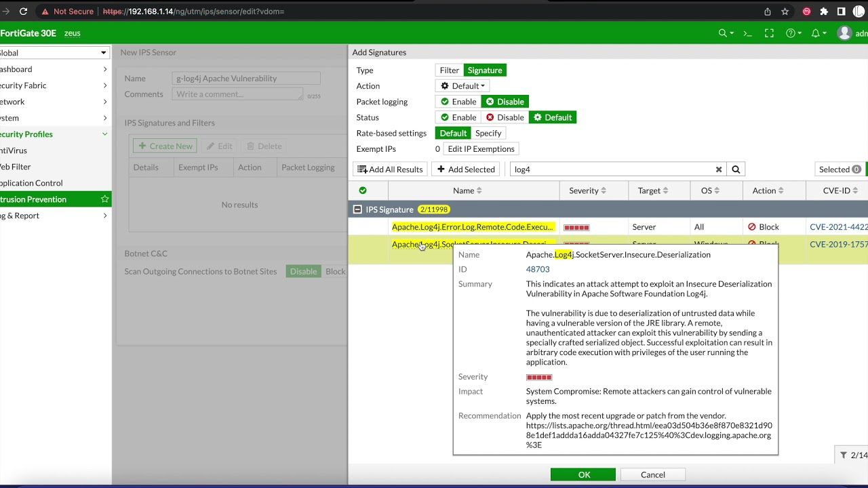Reload the page with browser refresh icon
This screenshot has width=868, height=488.
[x=24, y=12]
